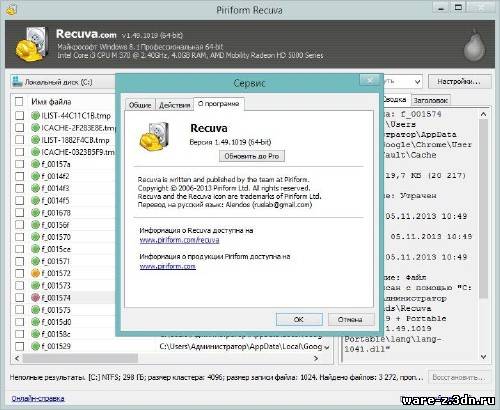
Task: Open the filter path dropdown arrow
Action: point(417,82)
